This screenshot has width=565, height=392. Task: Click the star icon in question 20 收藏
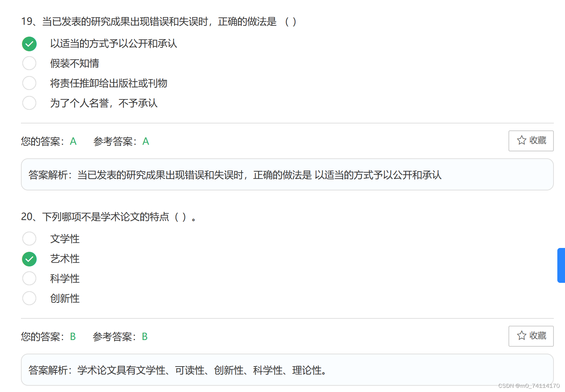(522, 336)
